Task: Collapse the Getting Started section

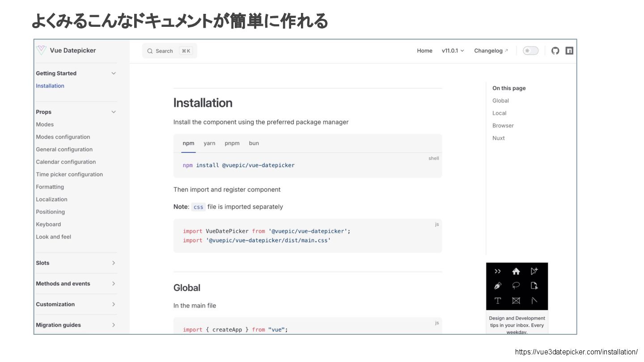Action: point(114,73)
